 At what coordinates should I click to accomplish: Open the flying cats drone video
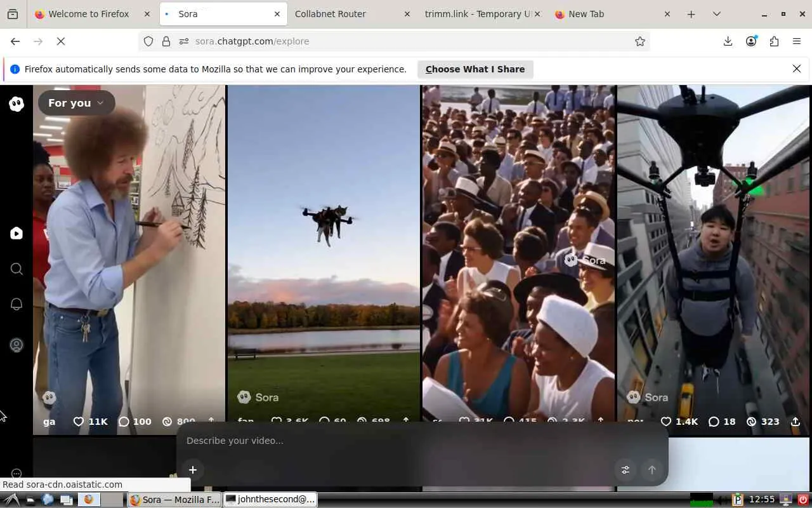coord(324,260)
